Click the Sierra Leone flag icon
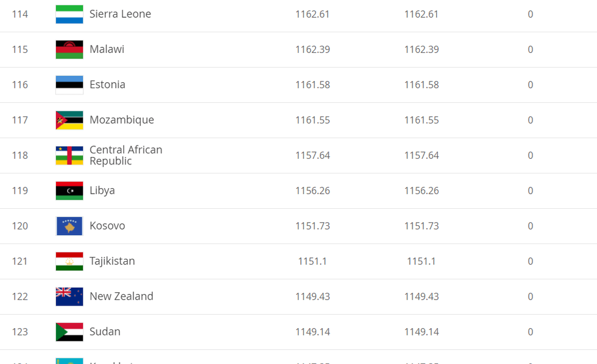Viewport: 597px width, 364px height. (69, 14)
